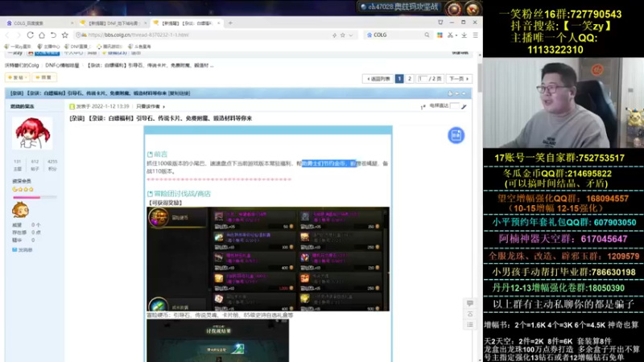Click the page number input box
644x362 pixels.
click(x=423, y=79)
